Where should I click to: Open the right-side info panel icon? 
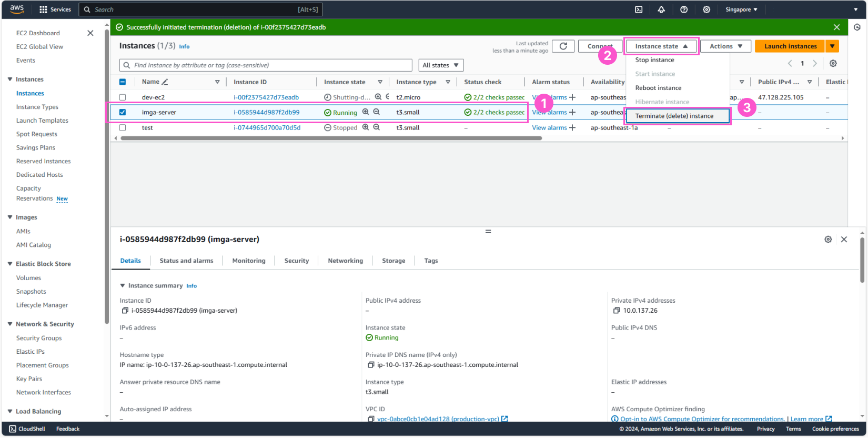click(857, 27)
